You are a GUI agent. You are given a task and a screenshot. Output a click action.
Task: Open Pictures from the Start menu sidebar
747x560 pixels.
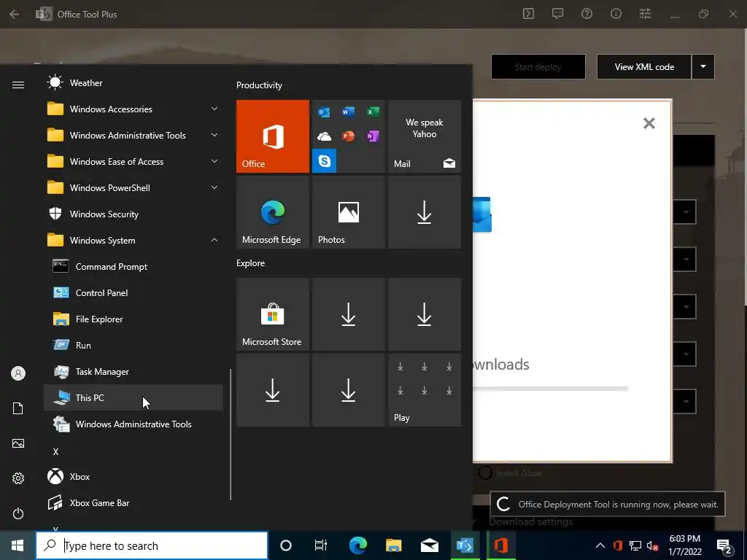[18, 443]
